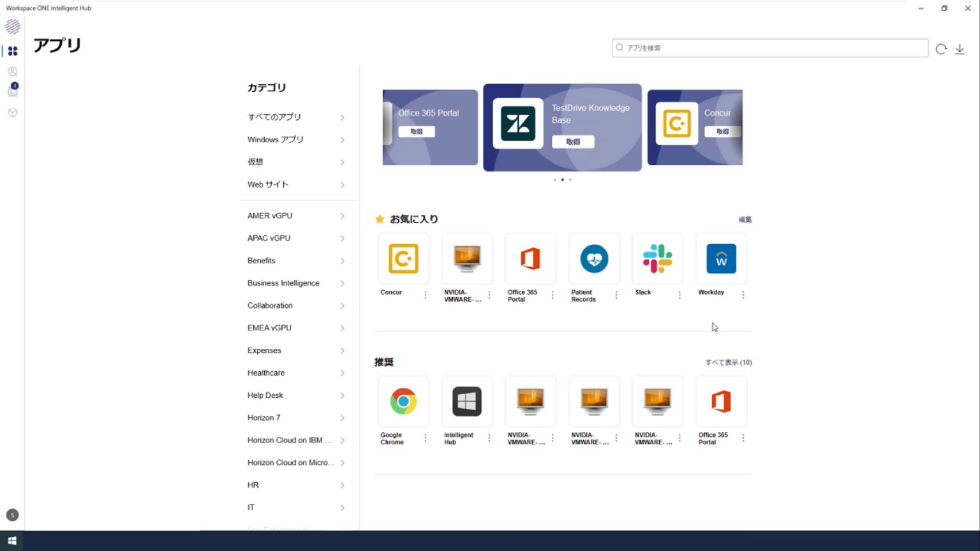980x551 pixels.
Task: Open Office 365 Portal in favorites
Action: pyautogui.click(x=530, y=259)
